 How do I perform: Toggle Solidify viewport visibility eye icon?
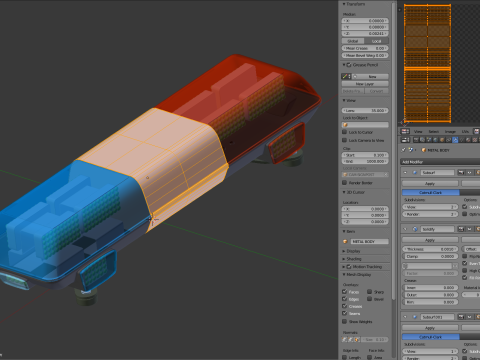click(x=469, y=229)
